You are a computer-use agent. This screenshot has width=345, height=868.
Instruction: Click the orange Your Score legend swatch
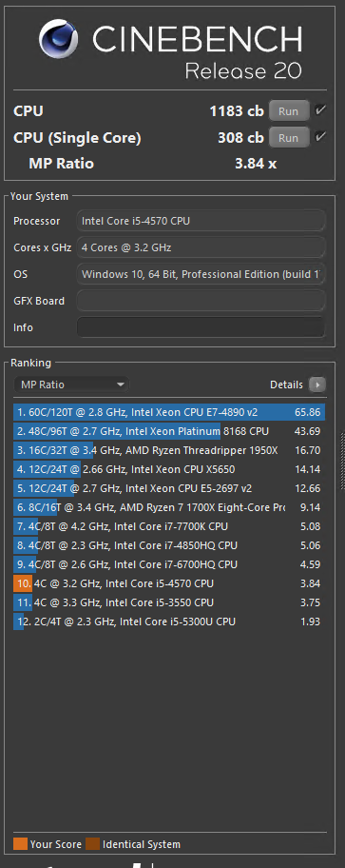(x=20, y=844)
